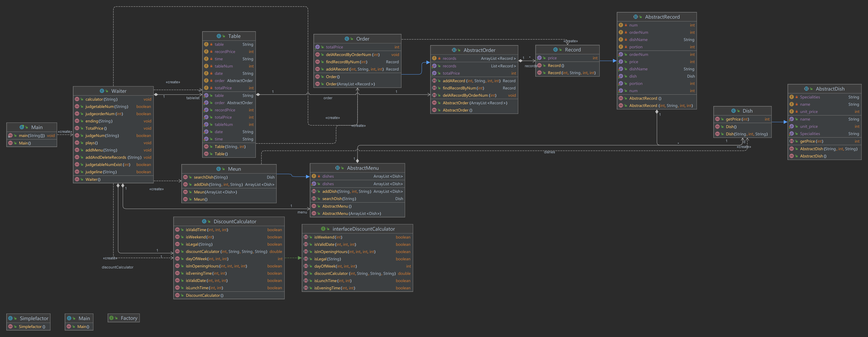Select the isEveningTime row in DiscountCalculator

coord(206,273)
